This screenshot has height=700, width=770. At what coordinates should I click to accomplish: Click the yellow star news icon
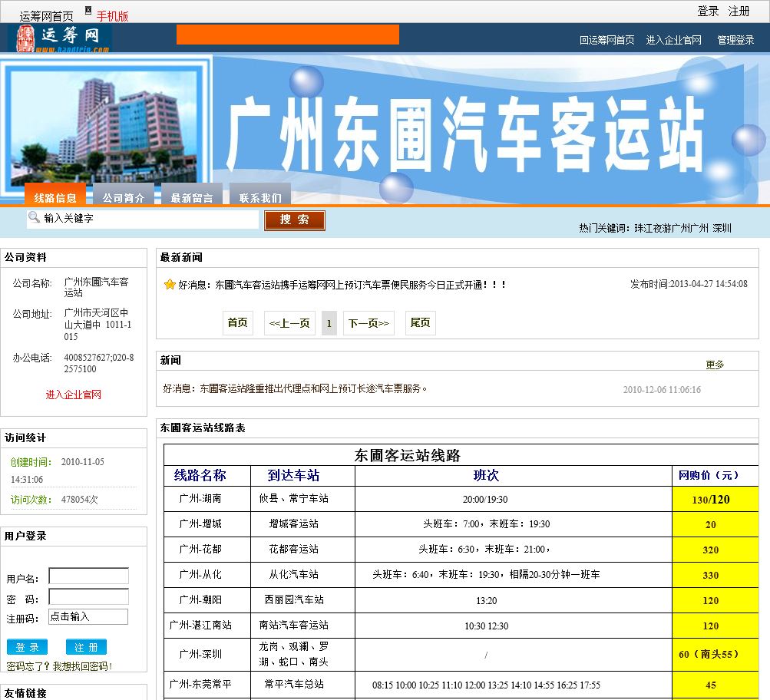(x=170, y=285)
